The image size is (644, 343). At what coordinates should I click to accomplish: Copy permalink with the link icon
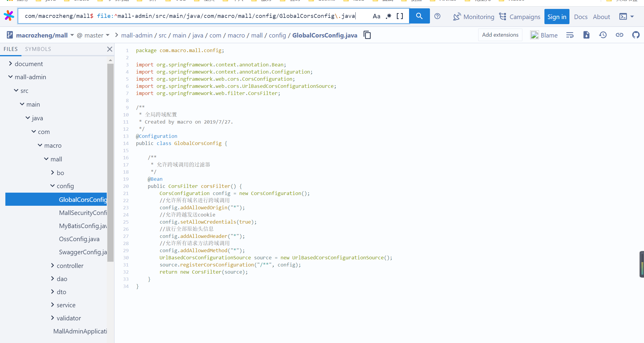[619, 35]
